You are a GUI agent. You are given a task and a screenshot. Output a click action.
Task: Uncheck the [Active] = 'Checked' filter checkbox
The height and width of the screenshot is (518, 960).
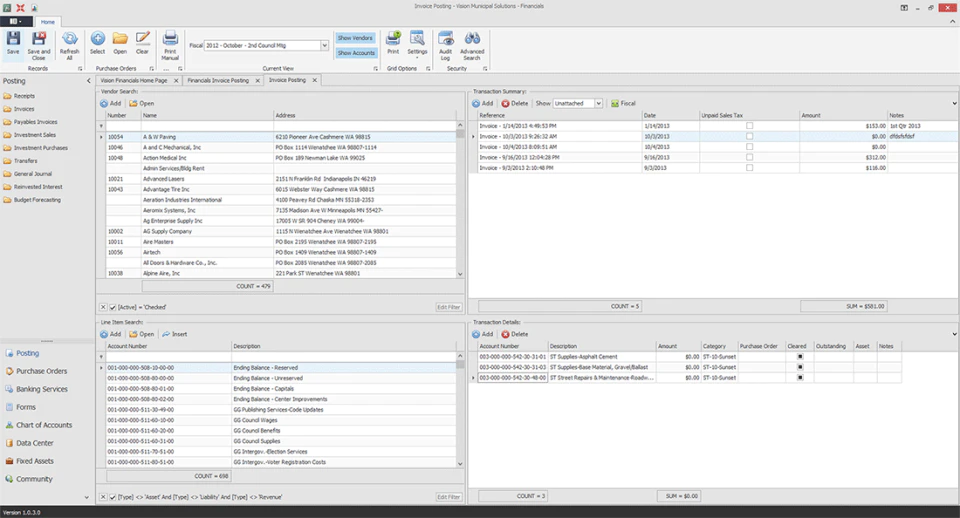click(x=113, y=307)
